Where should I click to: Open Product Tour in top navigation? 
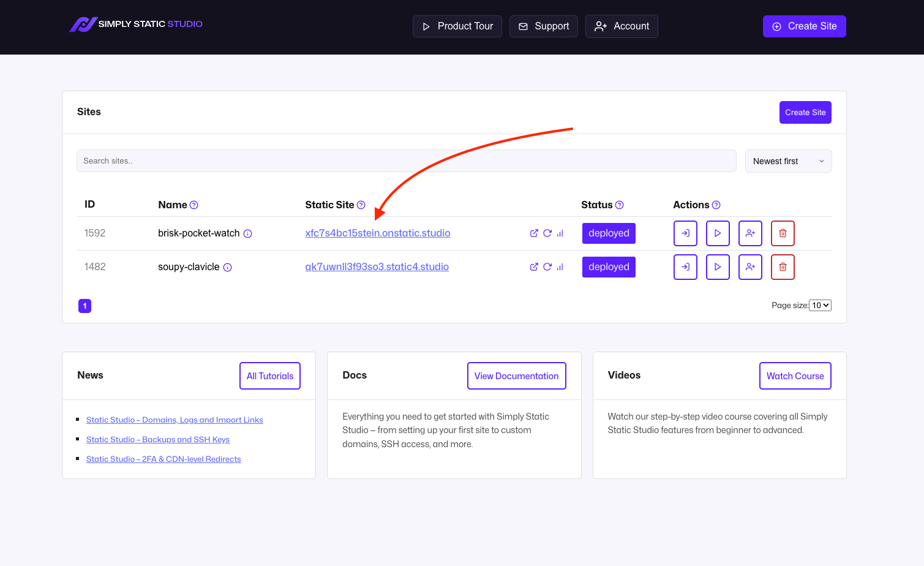[457, 26]
